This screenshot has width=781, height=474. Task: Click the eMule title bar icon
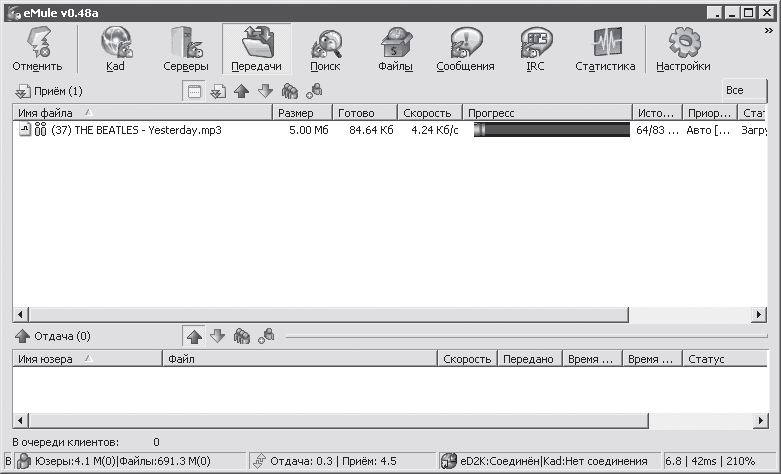(14, 13)
